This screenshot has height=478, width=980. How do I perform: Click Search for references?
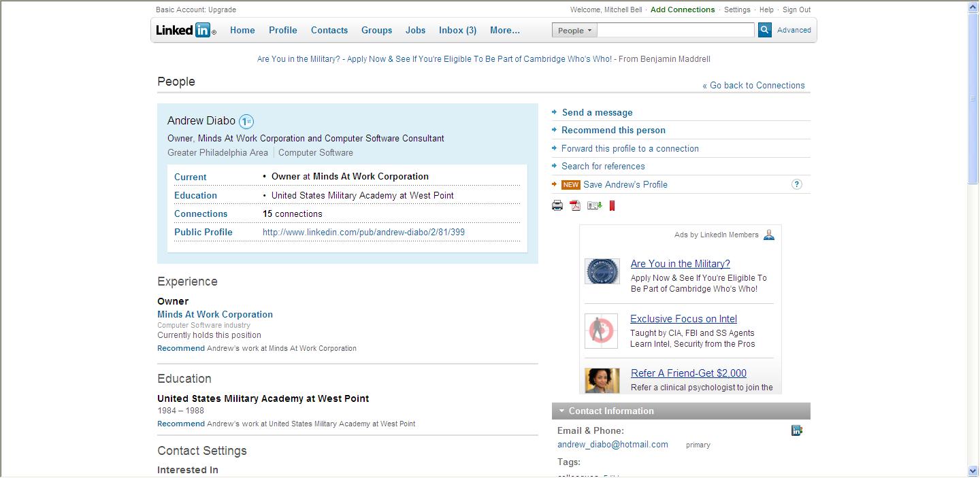[603, 166]
